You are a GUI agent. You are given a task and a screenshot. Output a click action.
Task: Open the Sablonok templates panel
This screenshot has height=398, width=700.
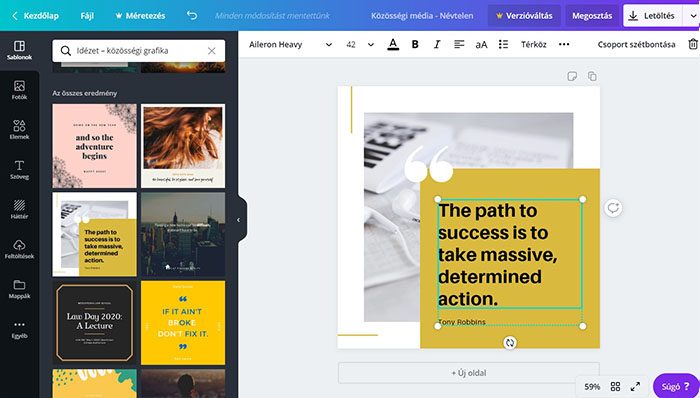click(x=19, y=50)
